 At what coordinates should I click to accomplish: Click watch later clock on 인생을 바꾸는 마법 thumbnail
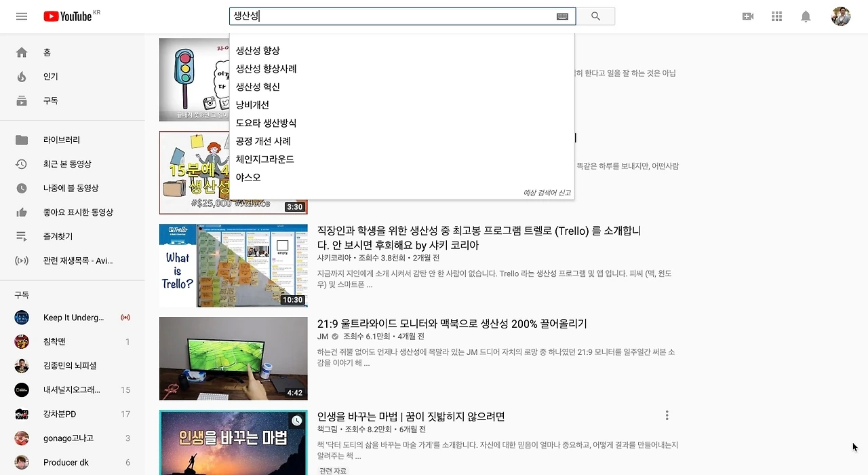pos(297,421)
